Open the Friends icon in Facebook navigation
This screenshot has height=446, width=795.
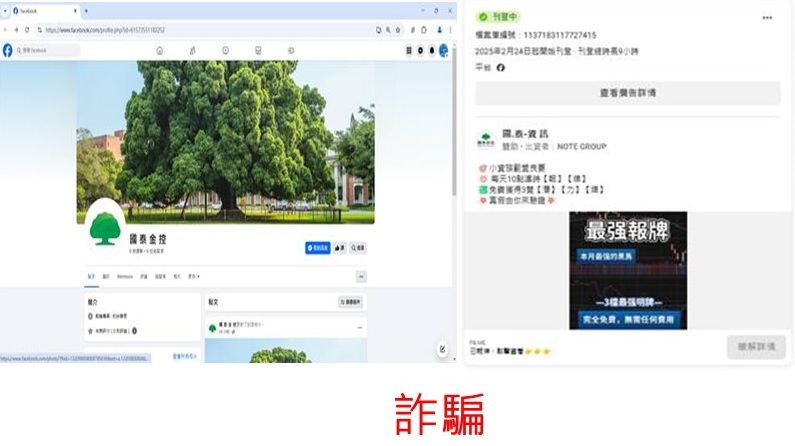coord(193,51)
